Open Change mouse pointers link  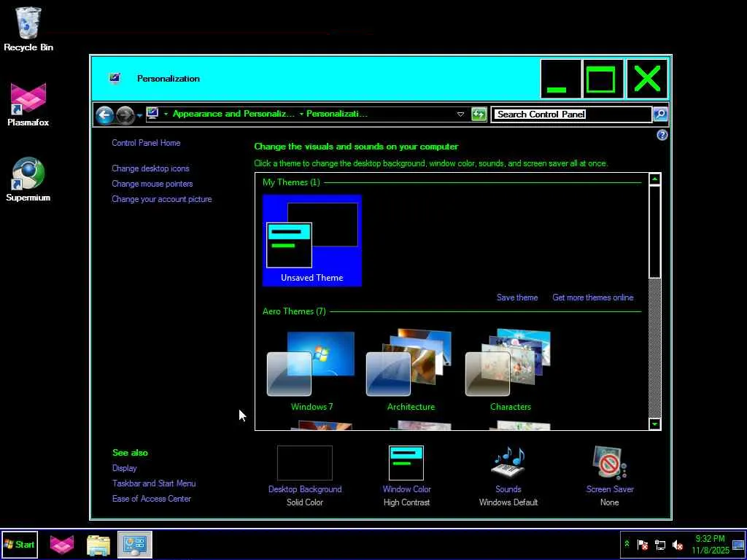pos(152,184)
